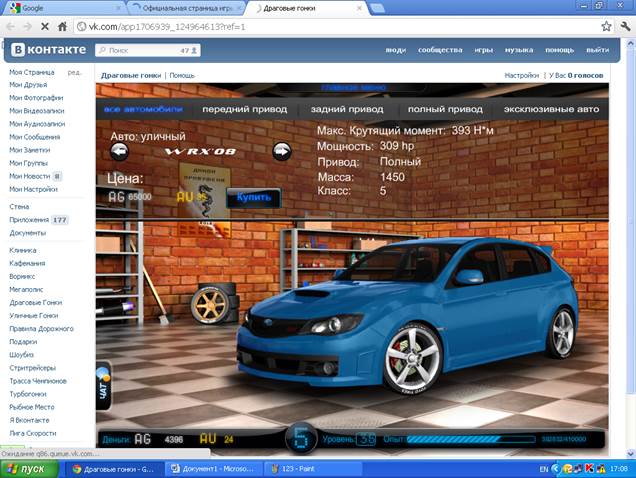Screen dimensions: 636x478
Task: Open 123 - Paint taskbar item
Action: tap(312, 469)
